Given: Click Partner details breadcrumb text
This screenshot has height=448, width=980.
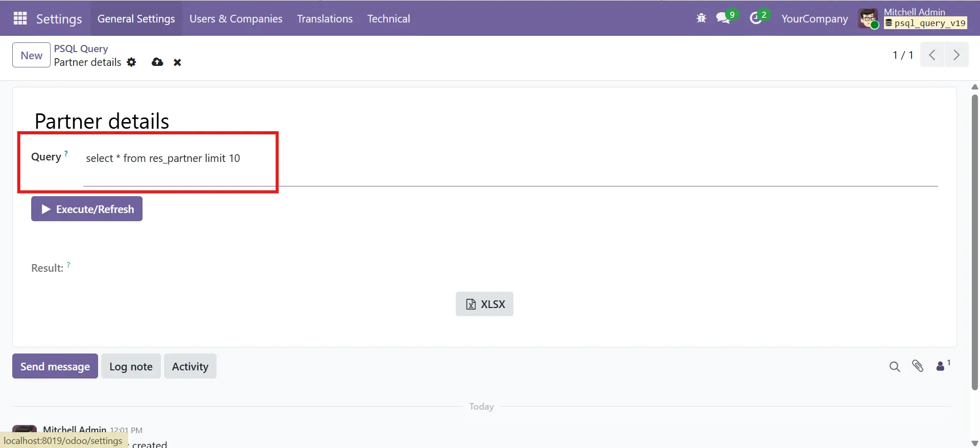Looking at the screenshot, I should 87,62.
